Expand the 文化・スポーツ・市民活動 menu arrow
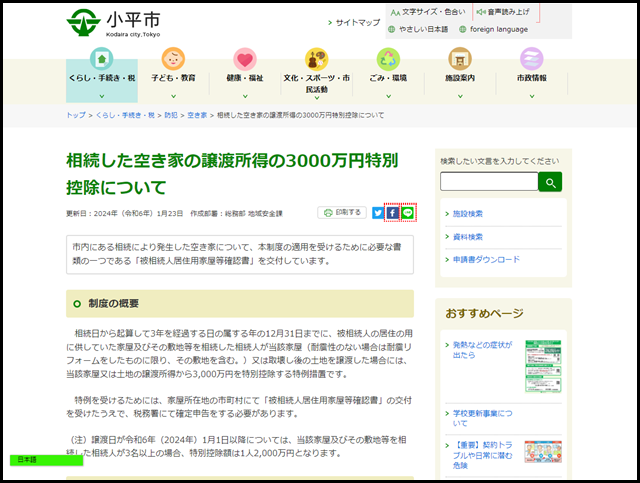This screenshot has width=640, height=483. pyautogui.click(x=317, y=98)
